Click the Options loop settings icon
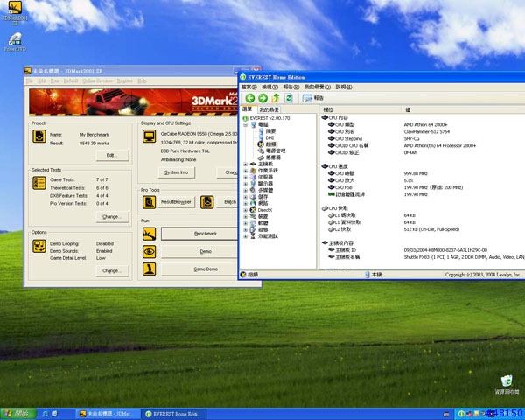The height and width of the screenshot is (420, 525). [39, 246]
